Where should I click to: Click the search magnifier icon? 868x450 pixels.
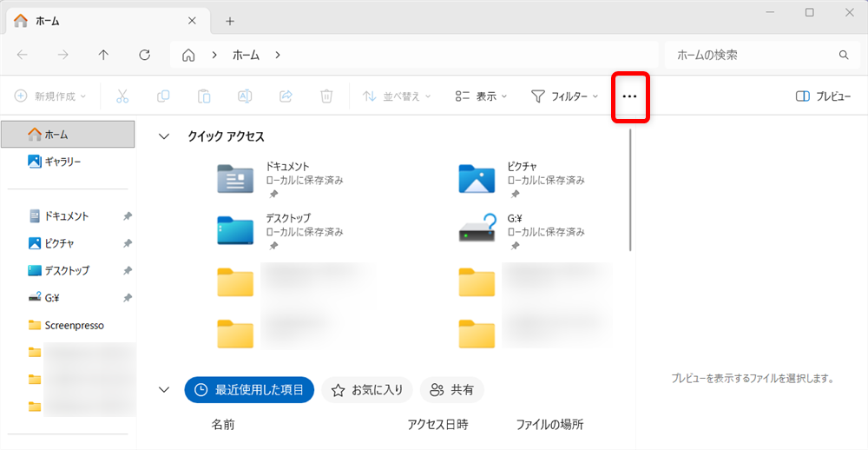[844, 55]
